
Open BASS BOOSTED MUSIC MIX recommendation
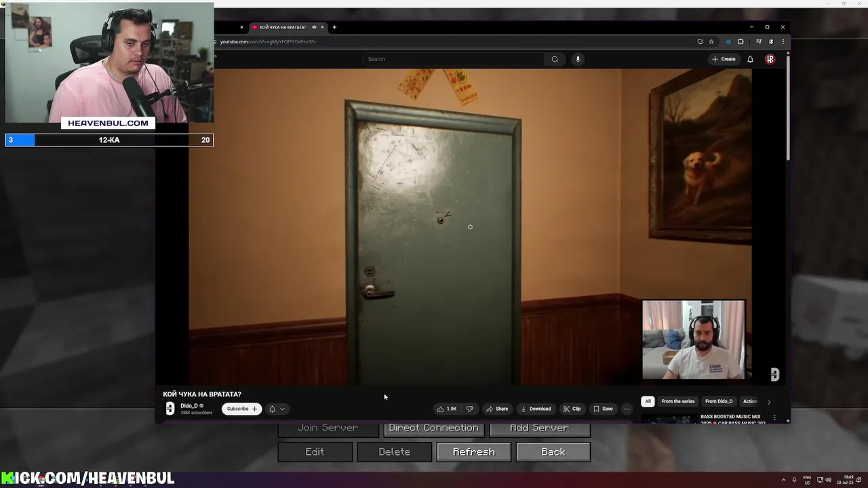tap(732, 420)
